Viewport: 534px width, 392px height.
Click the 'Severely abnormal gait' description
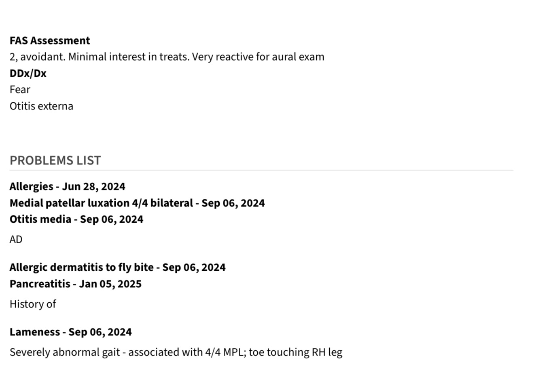tap(65, 352)
